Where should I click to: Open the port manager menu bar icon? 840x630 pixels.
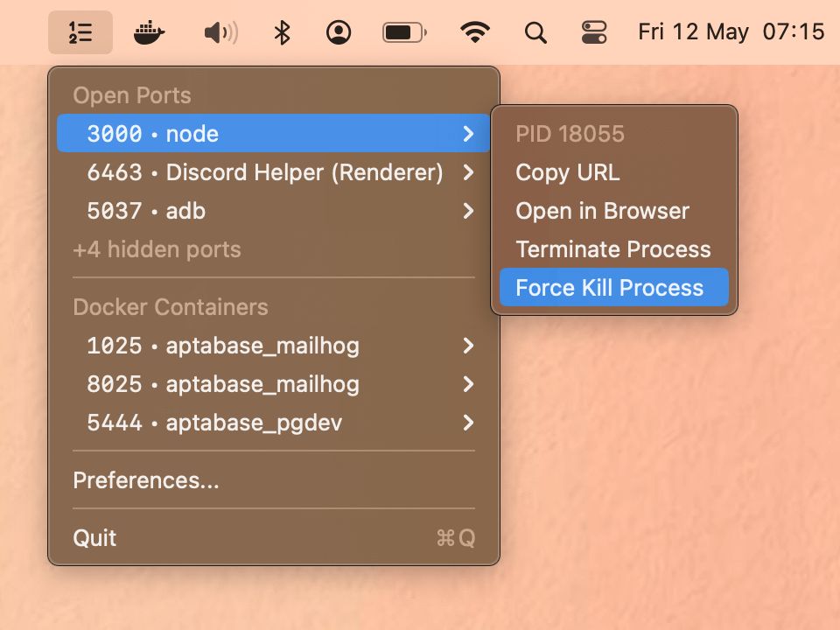tap(80, 31)
